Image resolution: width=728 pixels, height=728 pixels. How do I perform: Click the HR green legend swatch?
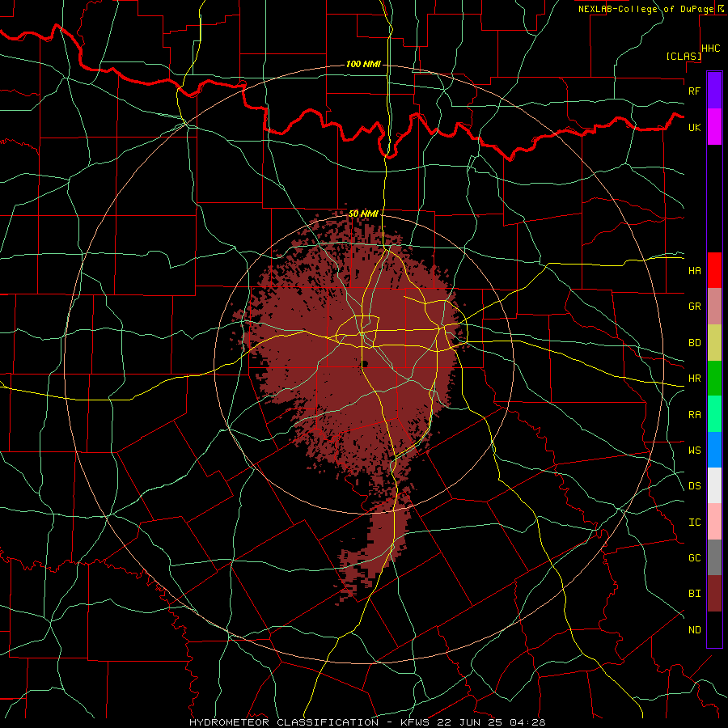click(x=714, y=378)
